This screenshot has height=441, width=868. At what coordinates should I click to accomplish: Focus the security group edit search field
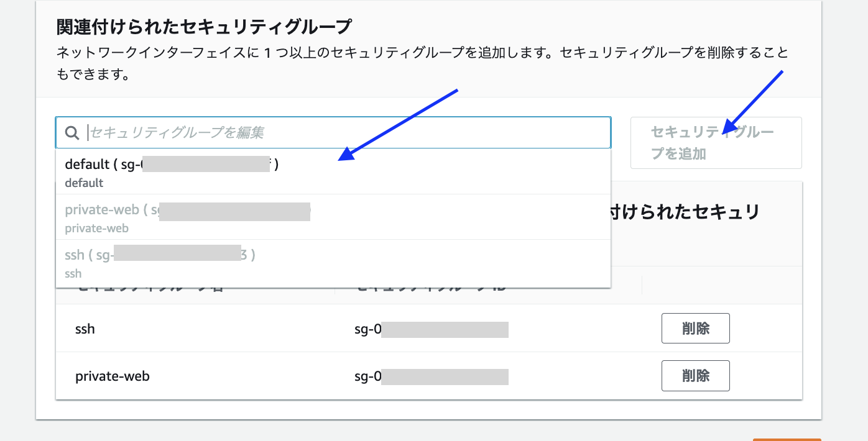pos(348,133)
